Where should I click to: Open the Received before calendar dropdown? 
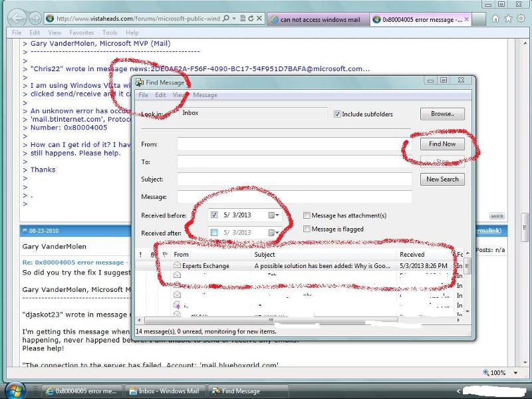point(274,215)
